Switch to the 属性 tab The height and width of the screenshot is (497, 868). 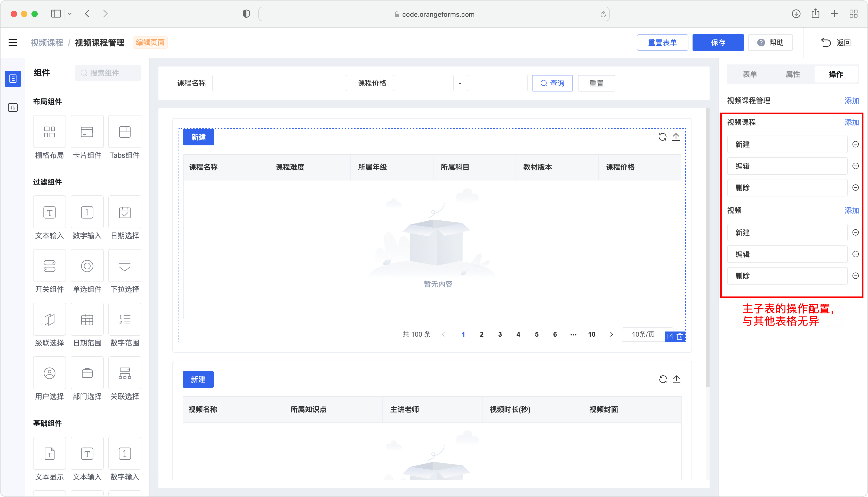tap(793, 74)
